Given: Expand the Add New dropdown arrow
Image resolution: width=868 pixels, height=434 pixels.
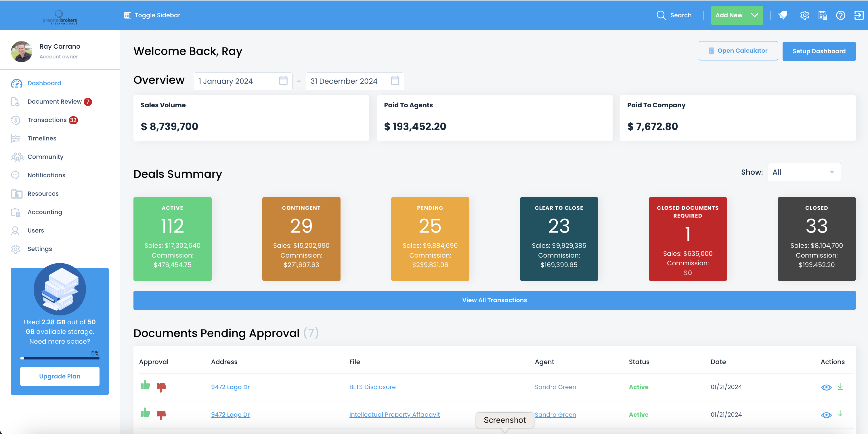Looking at the screenshot, I should pyautogui.click(x=754, y=15).
